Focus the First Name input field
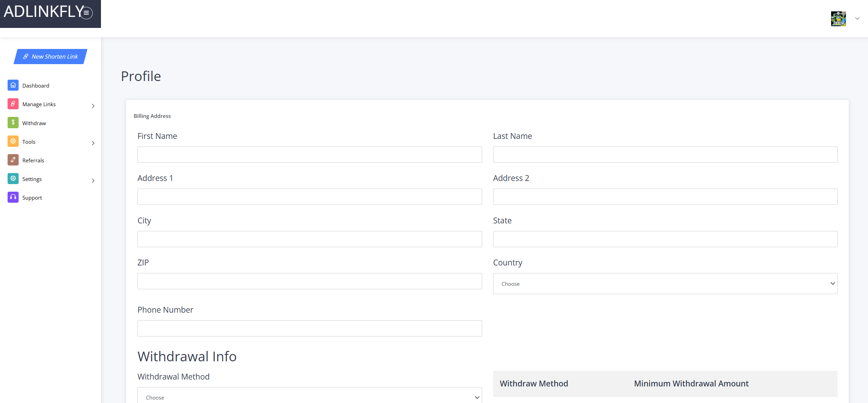 click(x=309, y=154)
